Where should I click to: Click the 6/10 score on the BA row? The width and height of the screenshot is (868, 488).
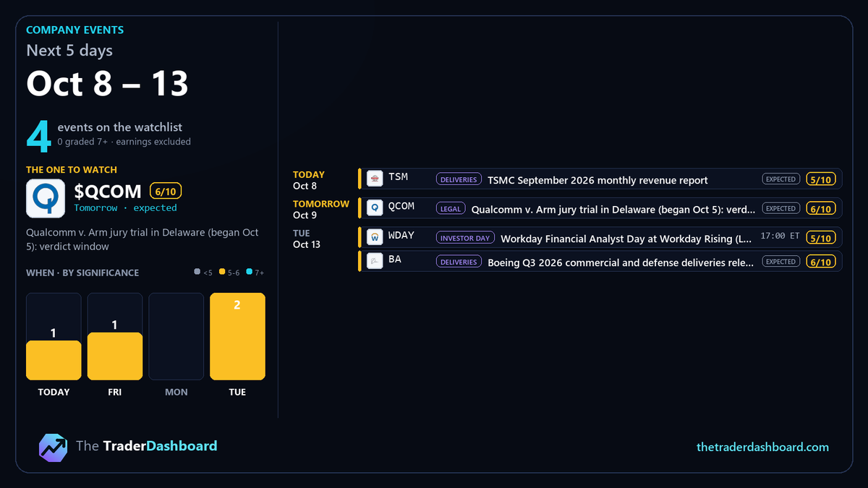pyautogui.click(x=821, y=262)
